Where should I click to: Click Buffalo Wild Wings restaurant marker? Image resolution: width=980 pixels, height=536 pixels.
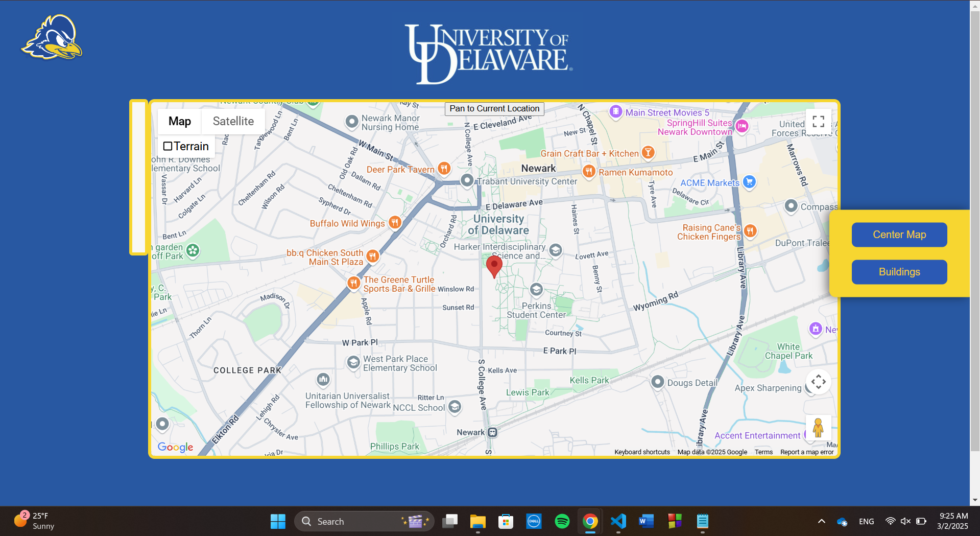point(395,222)
